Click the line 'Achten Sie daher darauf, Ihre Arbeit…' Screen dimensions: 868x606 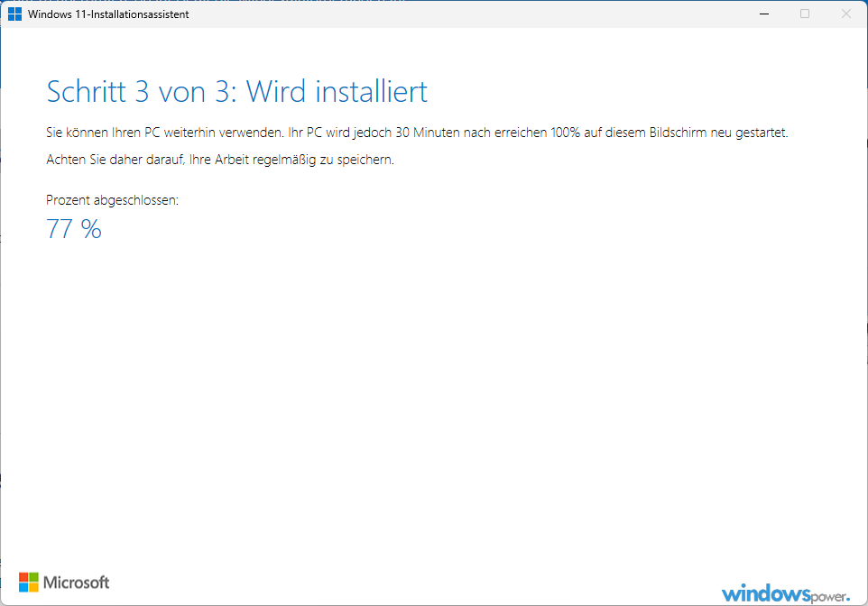pyautogui.click(x=220, y=160)
